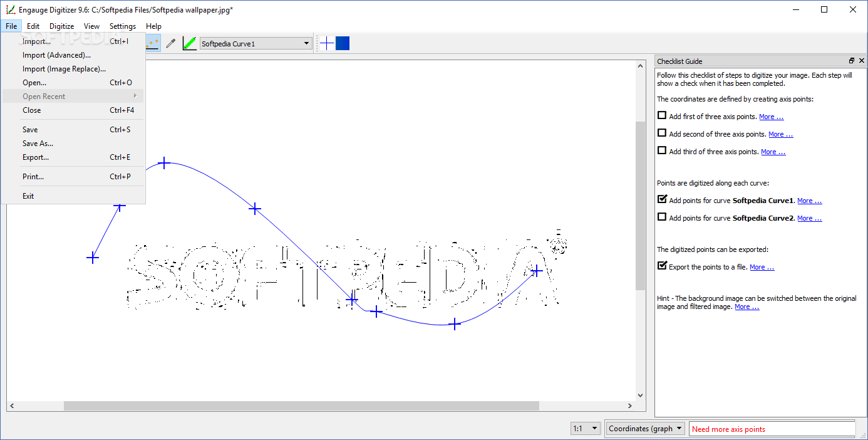Viewport: 868px width, 440px height.
Task: Toggle 'Add second of three axis points' checkbox
Action: pyautogui.click(x=662, y=133)
